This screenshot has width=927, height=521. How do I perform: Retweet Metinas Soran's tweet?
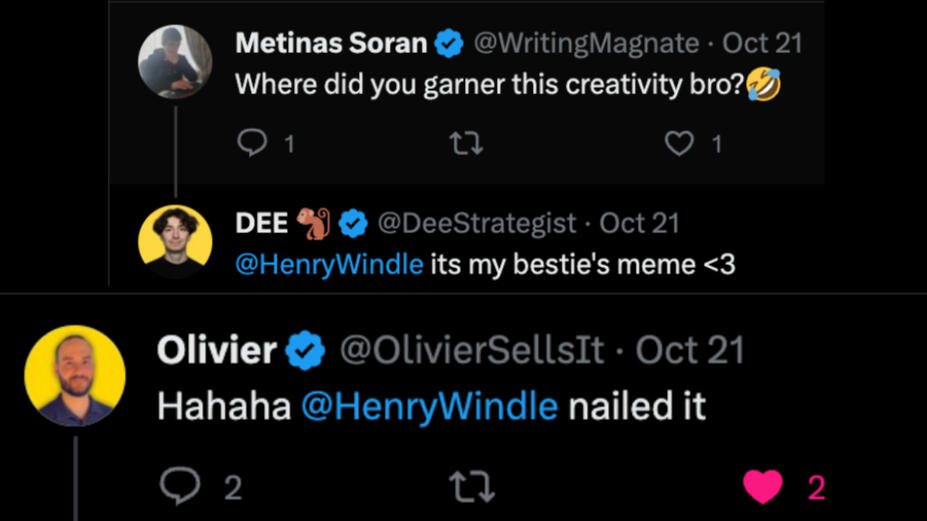coord(467,144)
